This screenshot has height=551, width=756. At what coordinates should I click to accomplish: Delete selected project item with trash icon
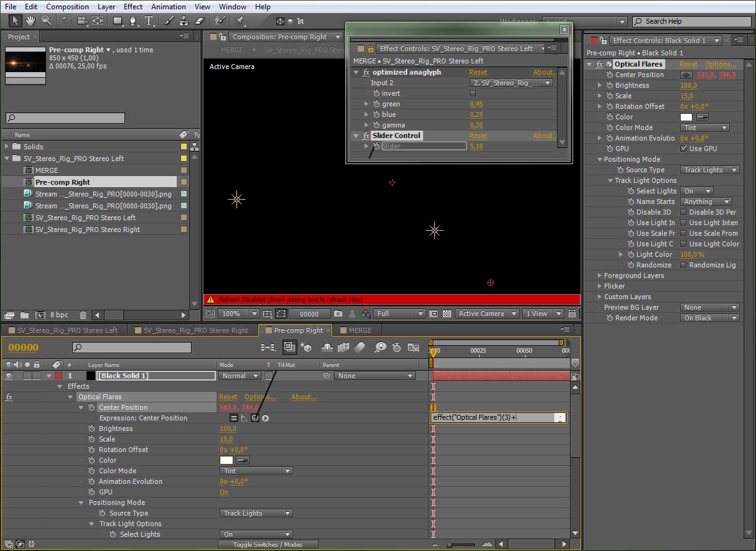83,315
